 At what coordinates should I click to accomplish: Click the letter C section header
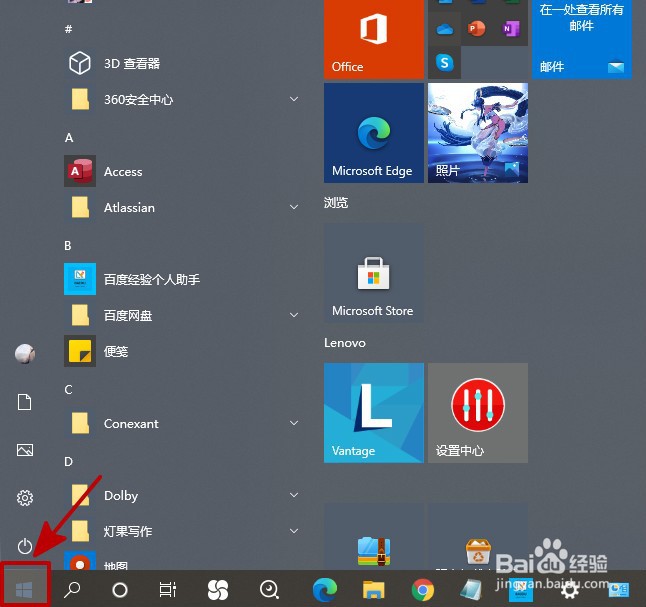click(x=68, y=389)
